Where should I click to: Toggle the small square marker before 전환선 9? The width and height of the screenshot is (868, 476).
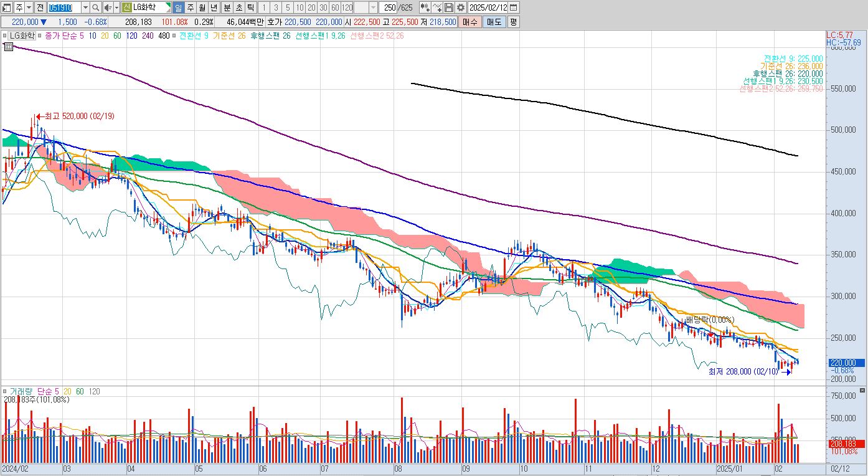point(174,36)
